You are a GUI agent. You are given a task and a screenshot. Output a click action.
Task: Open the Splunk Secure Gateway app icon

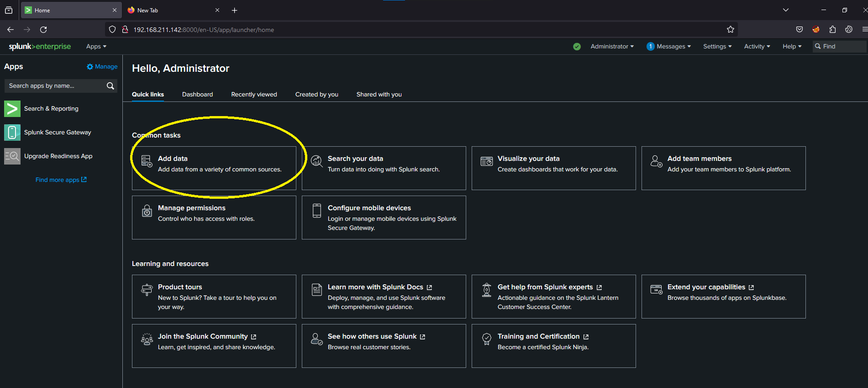coord(12,133)
